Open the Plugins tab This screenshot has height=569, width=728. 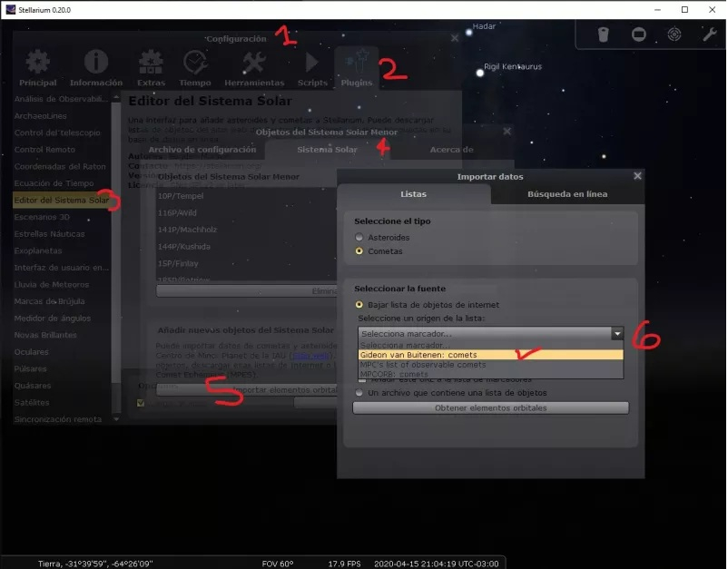(x=357, y=68)
